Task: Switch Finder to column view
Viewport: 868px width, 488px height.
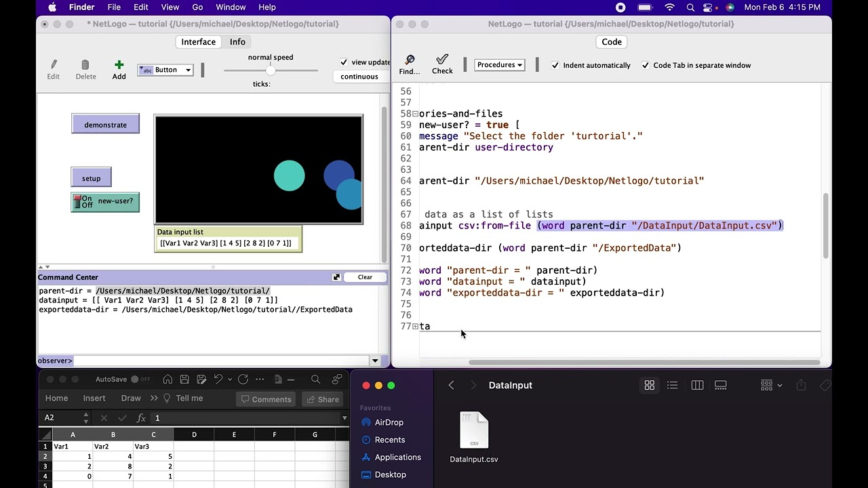Action: 697,385
